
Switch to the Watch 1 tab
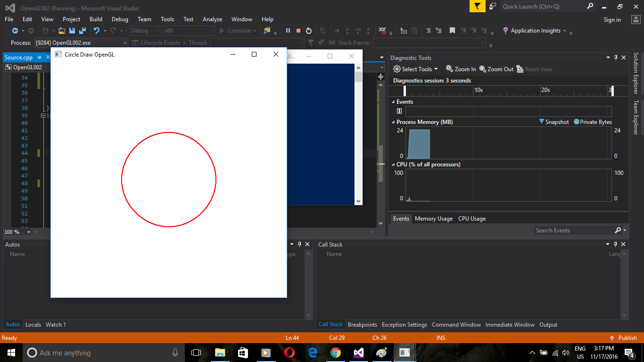coord(56,325)
